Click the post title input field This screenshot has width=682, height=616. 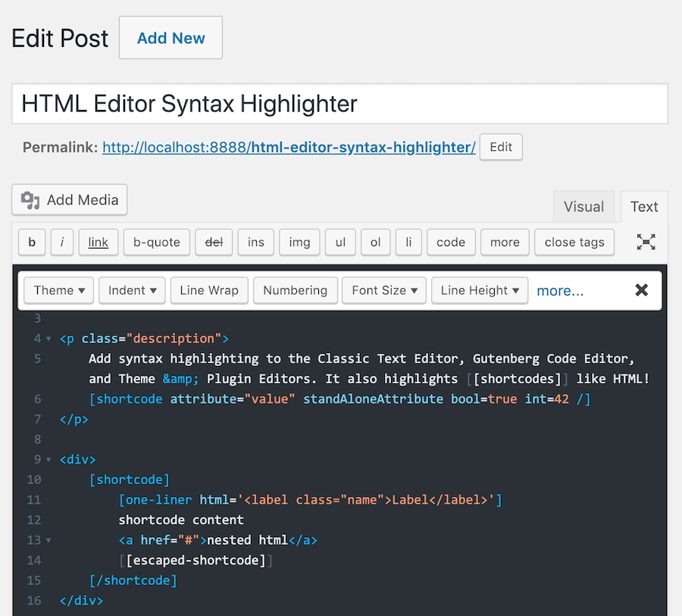point(341,103)
